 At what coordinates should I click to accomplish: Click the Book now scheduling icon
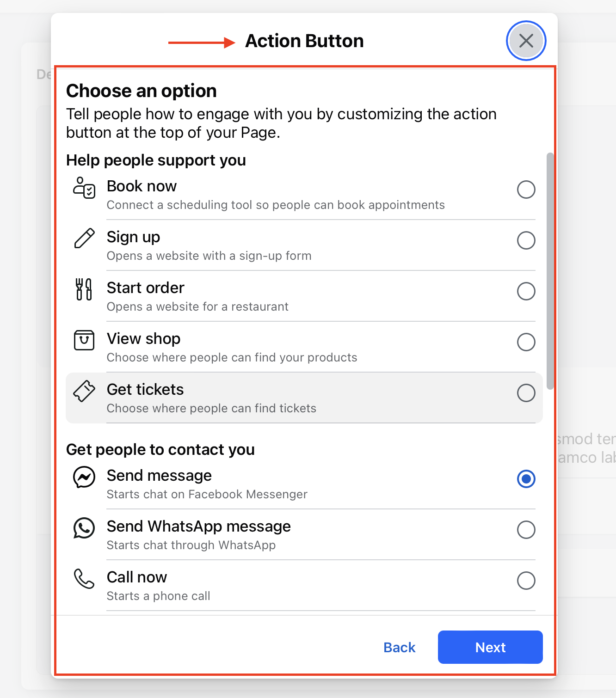click(84, 188)
